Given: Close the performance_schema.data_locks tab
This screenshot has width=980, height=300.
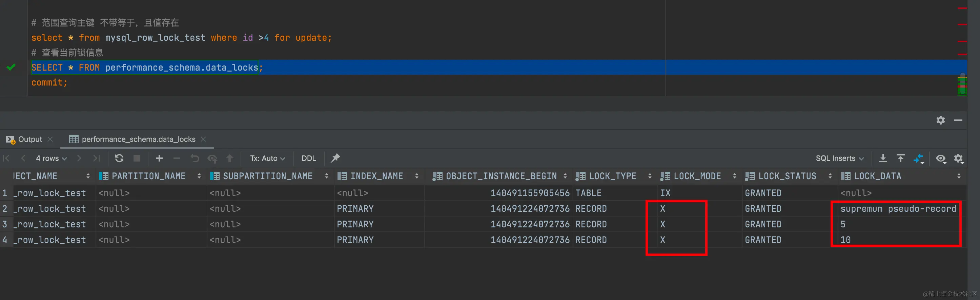Looking at the screenshot, I should coord(204,139).
